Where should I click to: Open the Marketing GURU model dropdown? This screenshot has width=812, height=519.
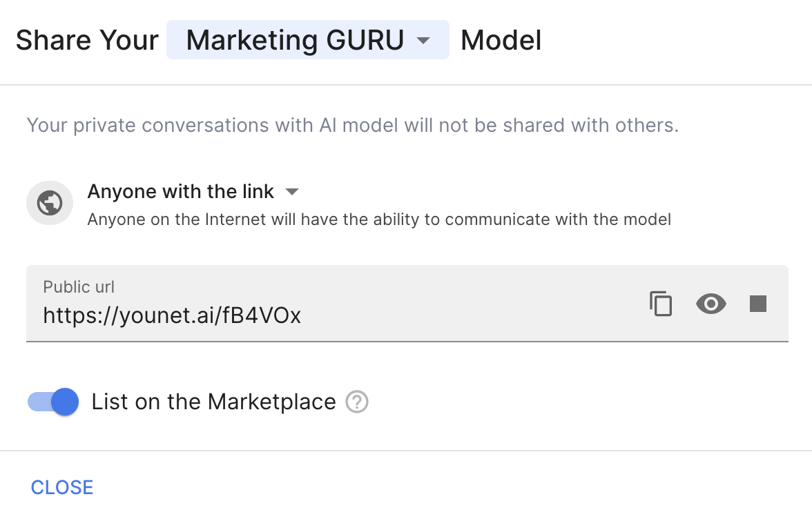click(x=308, y=40)
